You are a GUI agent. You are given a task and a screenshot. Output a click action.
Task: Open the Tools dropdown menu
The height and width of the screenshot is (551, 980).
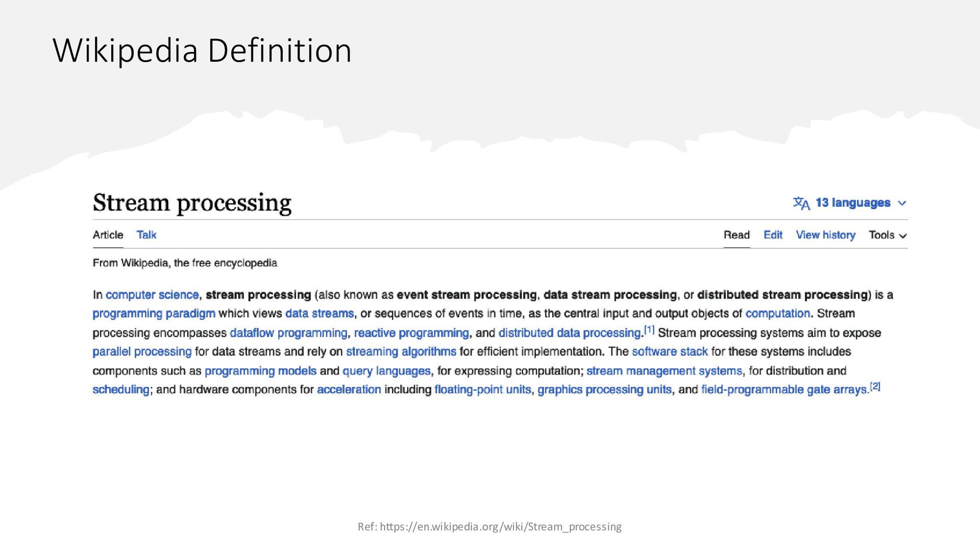click(x=888, y=235)
